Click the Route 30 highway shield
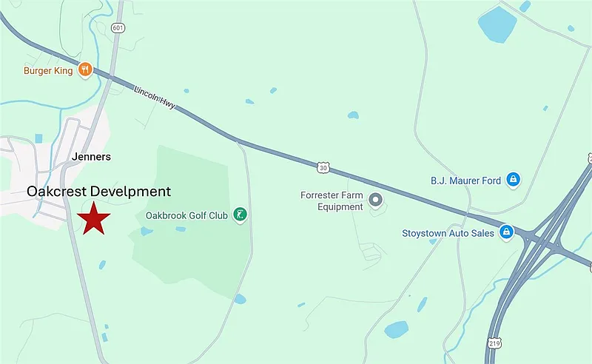 (x=323, y=168)
